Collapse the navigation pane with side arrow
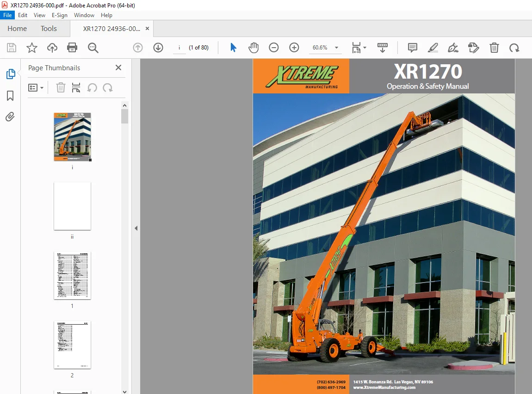Viewport: 532px width, 394px height. tap(136, 228)
